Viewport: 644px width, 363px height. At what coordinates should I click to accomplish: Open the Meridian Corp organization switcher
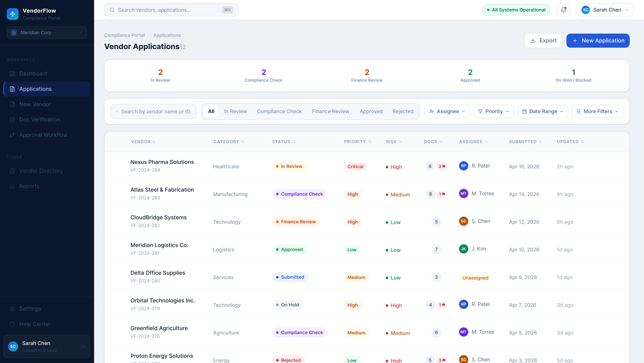point(47,33)
